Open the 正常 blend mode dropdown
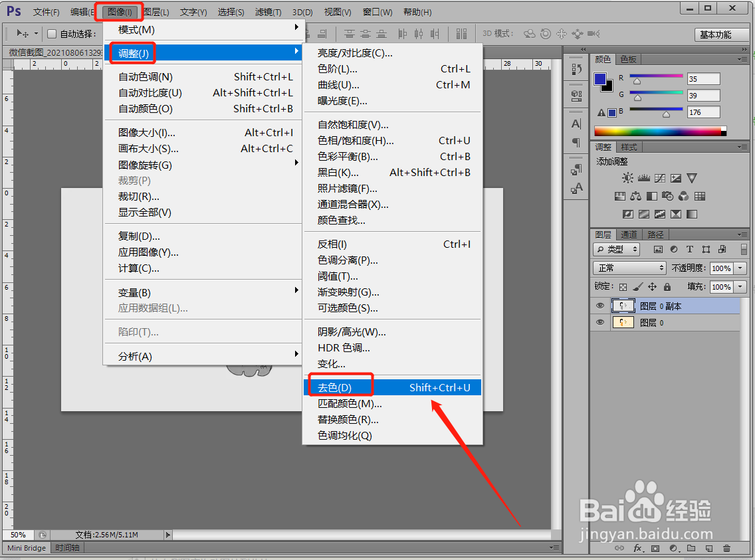 pyautogui.click(x=630, y=268)
